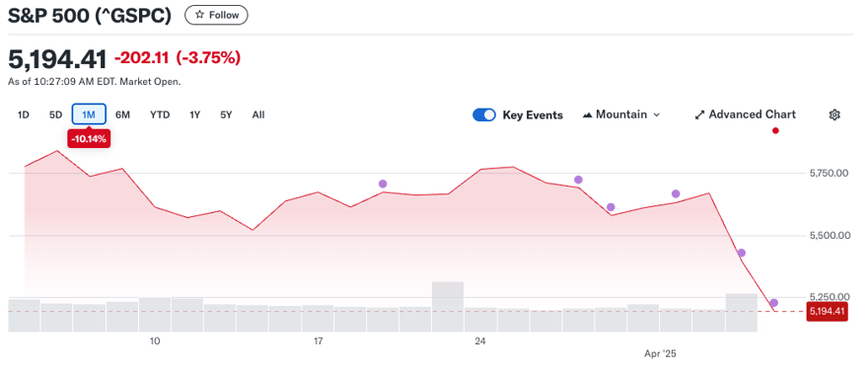Click the tallest volume bar before the 24th

coord(447,307)
